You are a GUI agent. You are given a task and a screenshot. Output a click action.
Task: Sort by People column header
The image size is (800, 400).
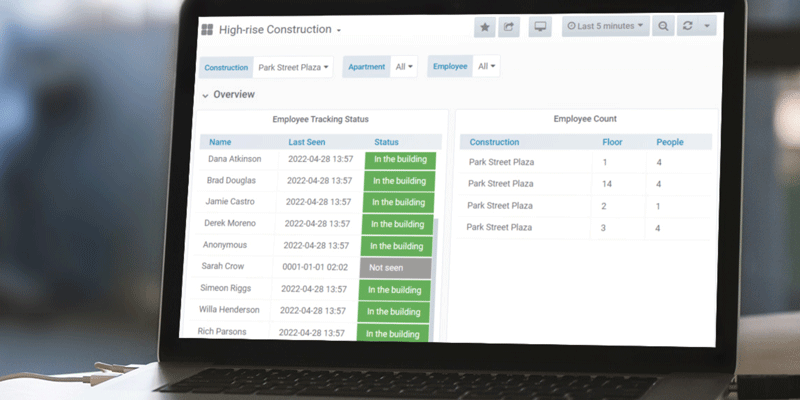[x=669, y=142]
